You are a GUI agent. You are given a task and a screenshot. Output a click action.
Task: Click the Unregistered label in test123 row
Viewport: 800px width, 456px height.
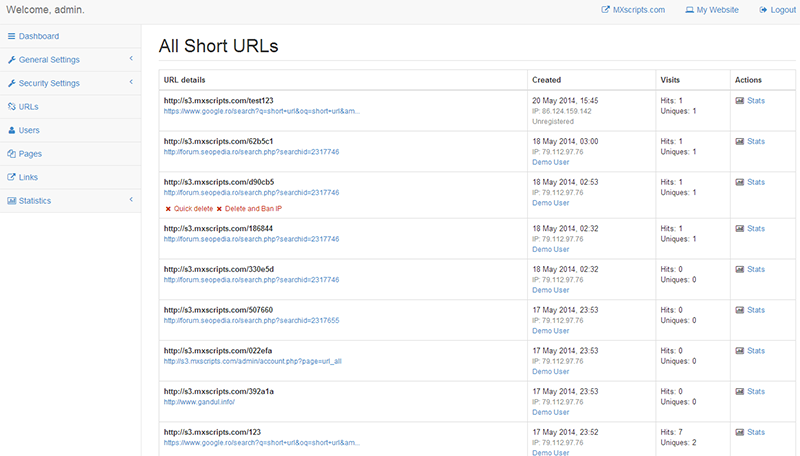pos(553,121)
